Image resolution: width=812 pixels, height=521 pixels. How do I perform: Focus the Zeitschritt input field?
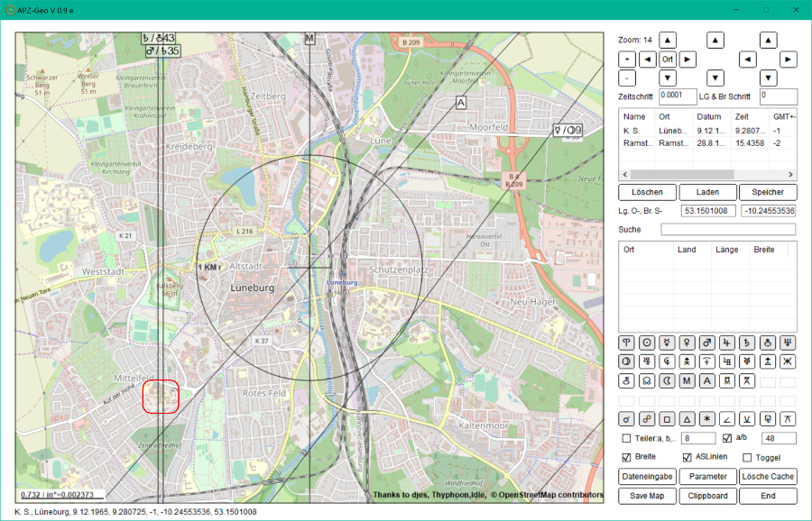point(678,96)
